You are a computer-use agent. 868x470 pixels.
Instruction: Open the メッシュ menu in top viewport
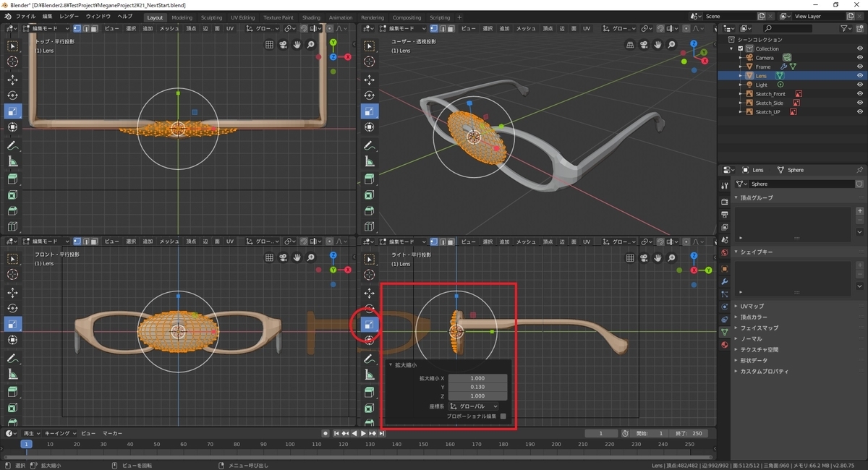(169, 28)
